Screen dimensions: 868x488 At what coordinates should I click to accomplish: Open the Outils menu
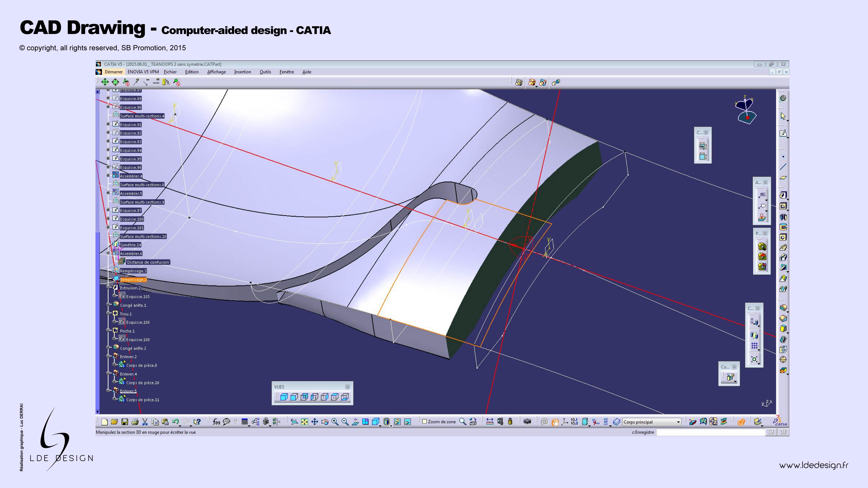point(265,72)
